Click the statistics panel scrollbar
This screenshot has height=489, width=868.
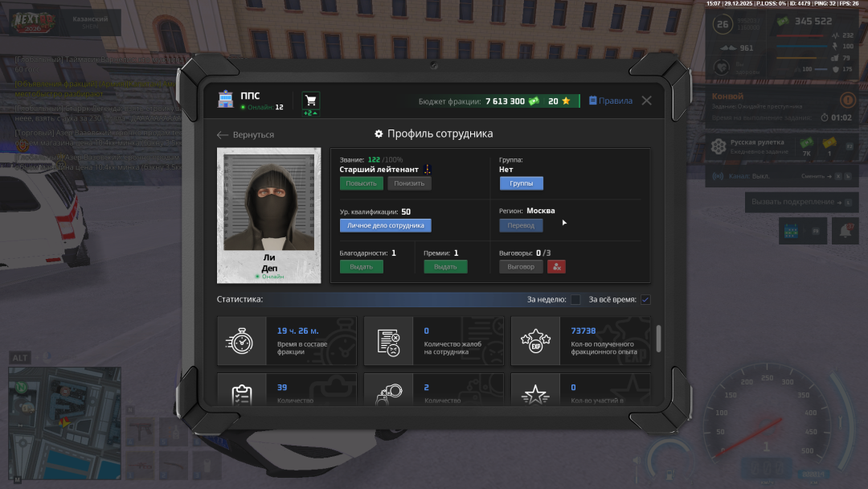pyautogui.click(x=659, y=338)
